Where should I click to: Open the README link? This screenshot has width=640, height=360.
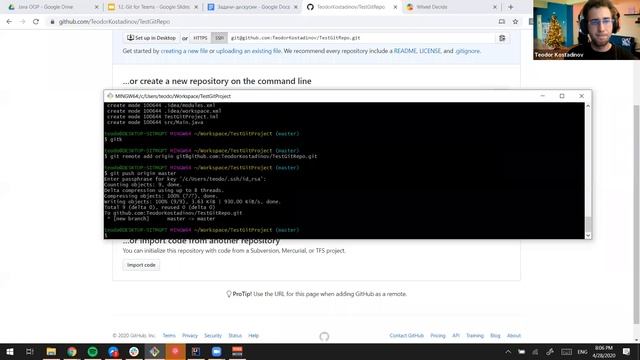coord(405,51)
